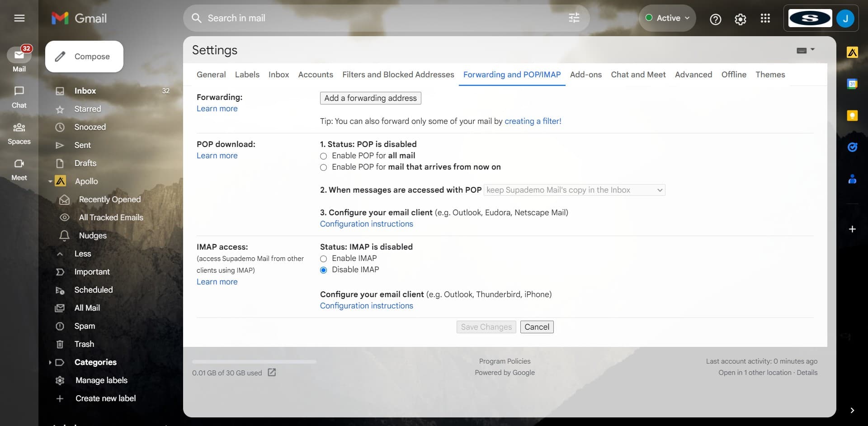
Task: Expand the Categories section
Action: click(50, 362)
